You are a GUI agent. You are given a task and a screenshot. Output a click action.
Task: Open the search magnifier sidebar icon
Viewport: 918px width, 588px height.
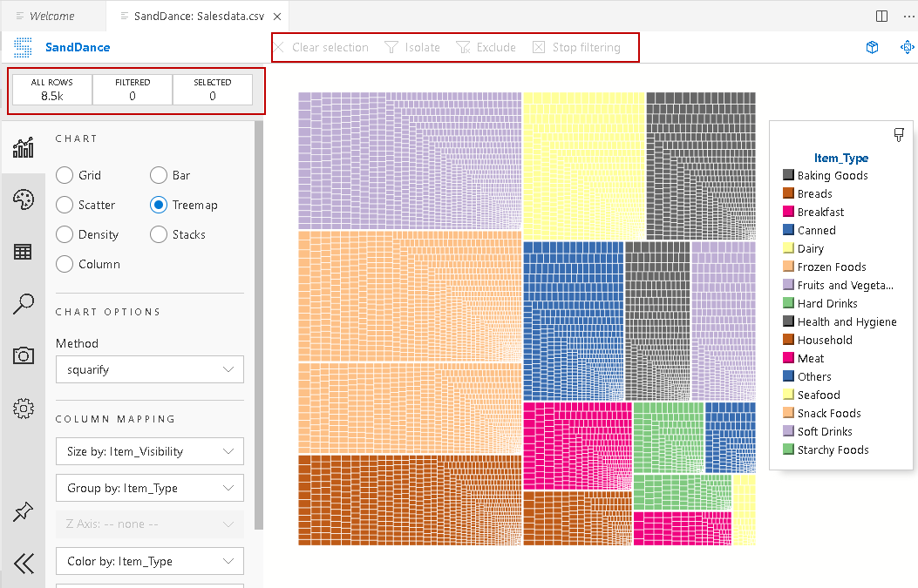[23, 303]
